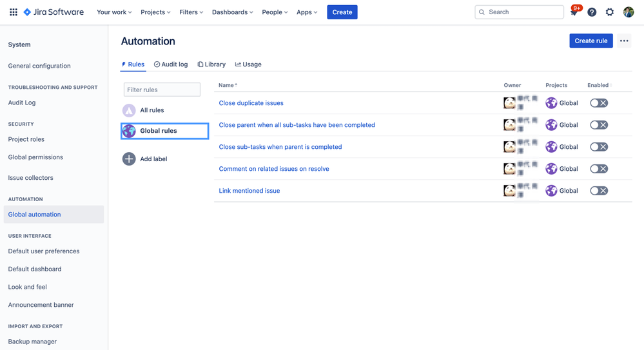Click owner avatar for Link mentioned issue
Viewport: 644px width, 350px height.
point(509,191)
